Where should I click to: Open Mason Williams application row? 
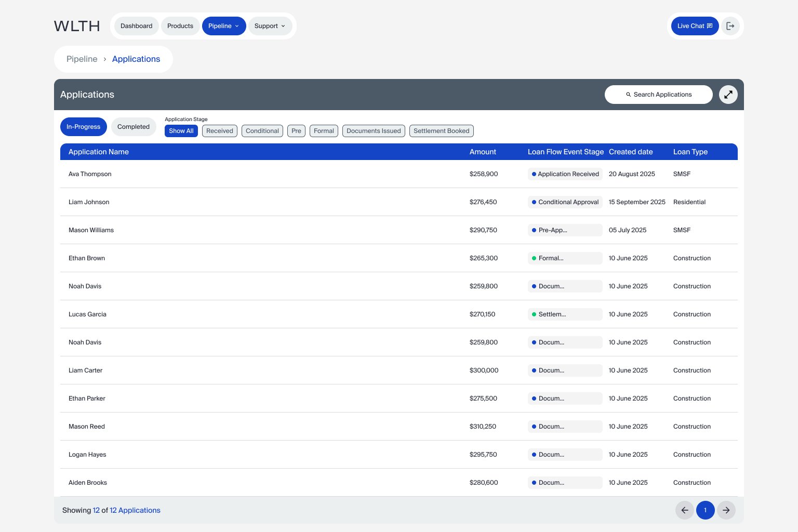pyautogui.click(x=399, y=230)
